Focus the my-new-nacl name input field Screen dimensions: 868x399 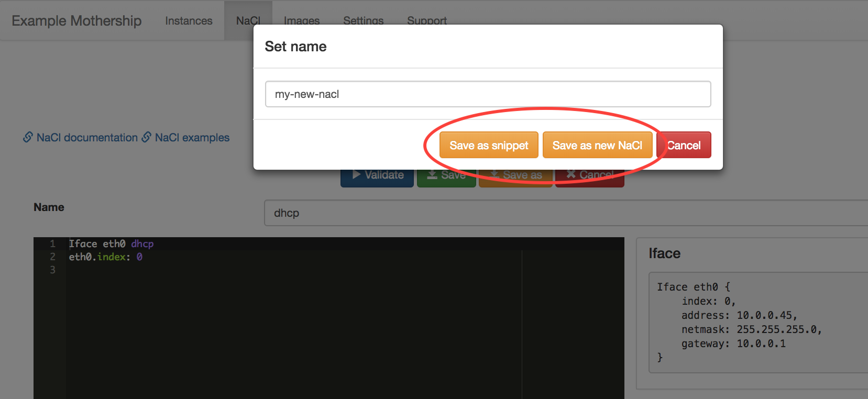(x=488, y=94)
